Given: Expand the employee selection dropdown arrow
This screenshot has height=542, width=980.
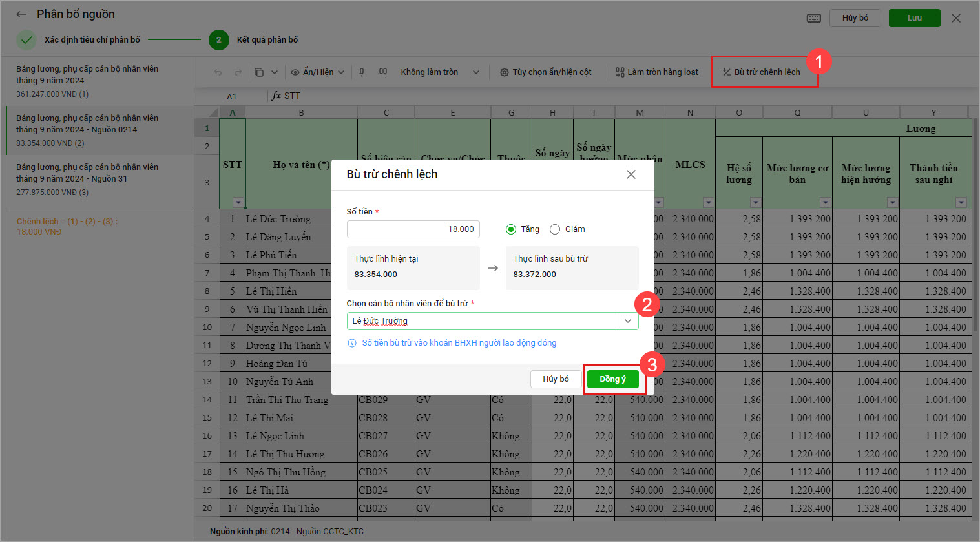Looking at the screenshot, I should tap(628, 321).
